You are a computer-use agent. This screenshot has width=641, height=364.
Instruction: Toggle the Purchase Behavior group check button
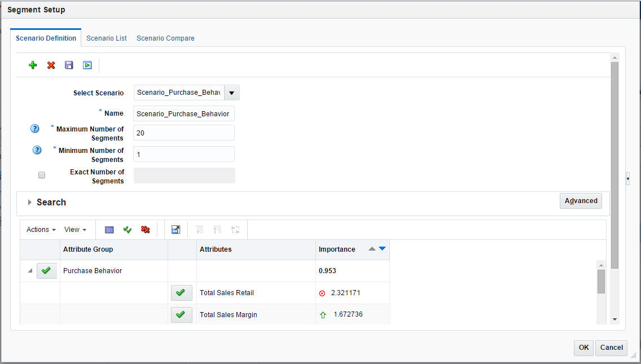pyautogui.click(x=47, y=271)
